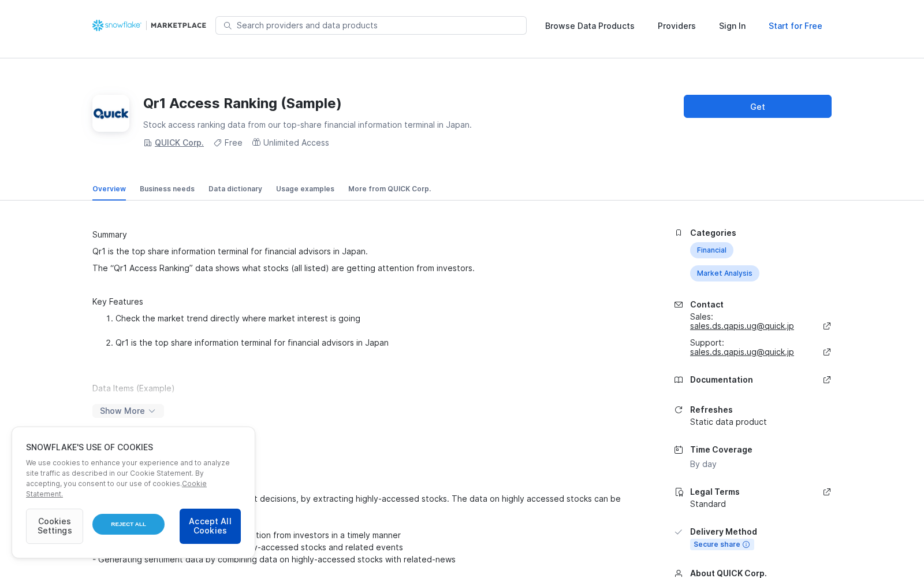The width and height of the screenshot is (924, 578).
Task: Click the About QUICK Corp. person icon
Action: point(679,573)
